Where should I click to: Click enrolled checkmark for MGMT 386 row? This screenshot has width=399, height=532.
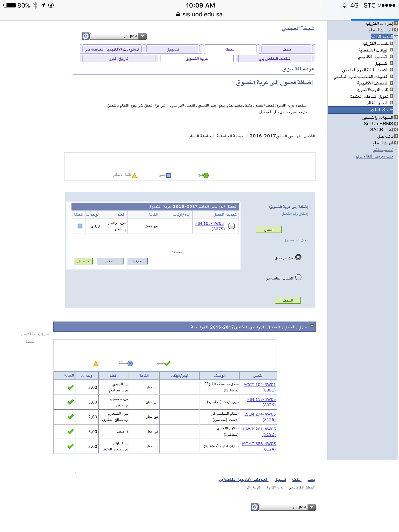70,446
